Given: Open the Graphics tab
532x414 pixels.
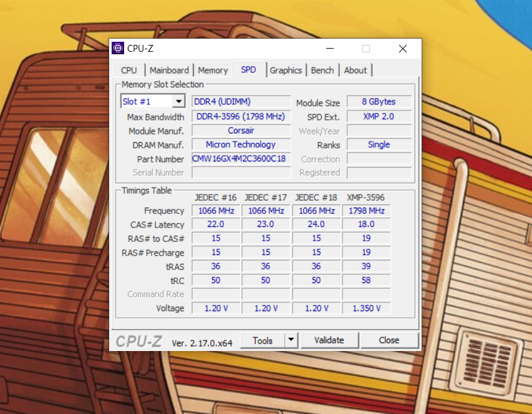Looking at the screenshot, I should point(286,70).
